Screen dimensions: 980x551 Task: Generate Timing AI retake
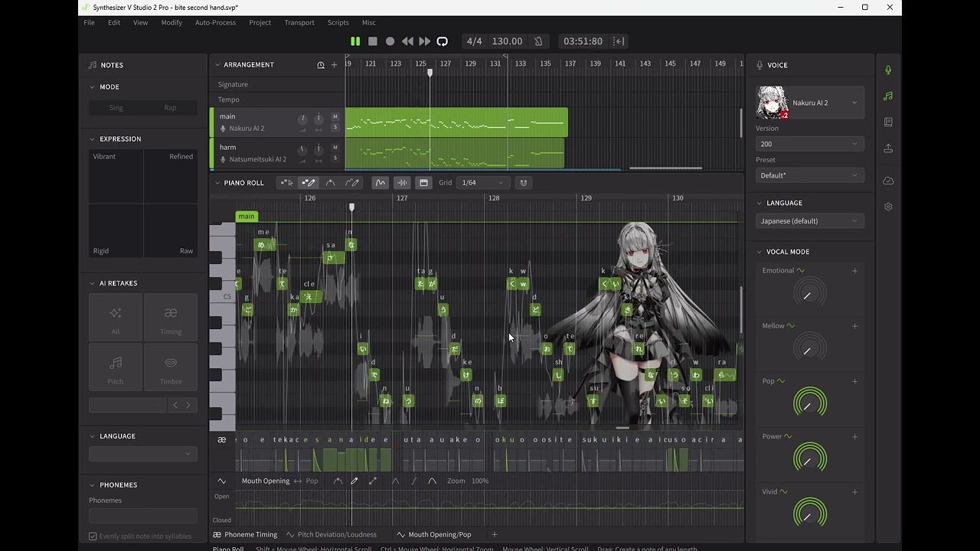(x=171, y=316)
